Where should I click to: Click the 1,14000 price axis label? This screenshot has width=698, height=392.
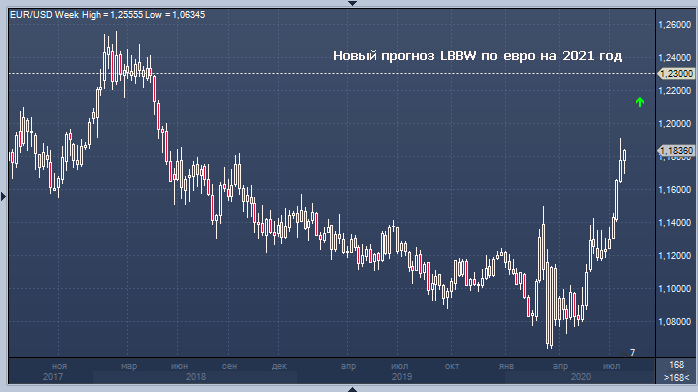674,222
